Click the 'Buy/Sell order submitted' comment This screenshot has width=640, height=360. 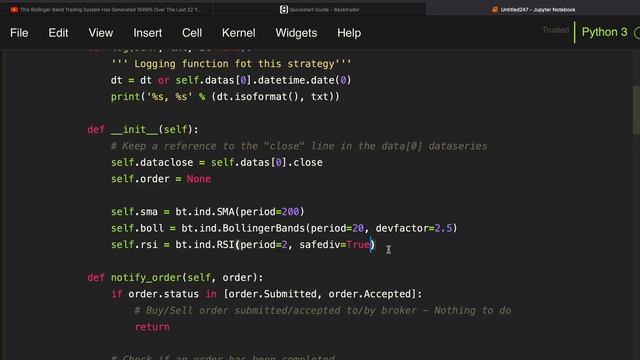click(322, 311)
